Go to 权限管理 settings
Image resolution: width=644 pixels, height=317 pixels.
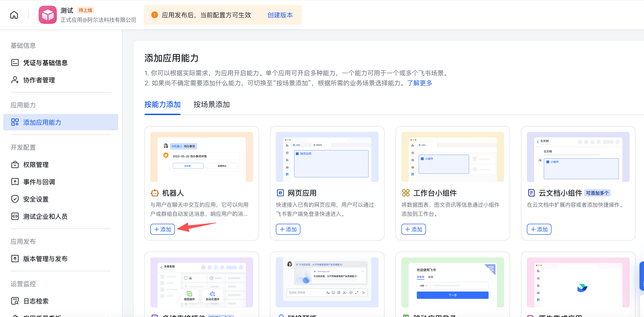[x=36, y=165]
